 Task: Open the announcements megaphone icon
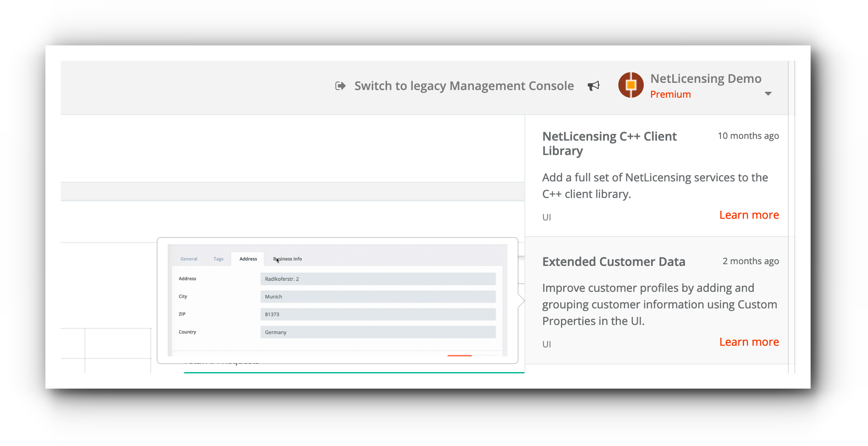point(594,86)
